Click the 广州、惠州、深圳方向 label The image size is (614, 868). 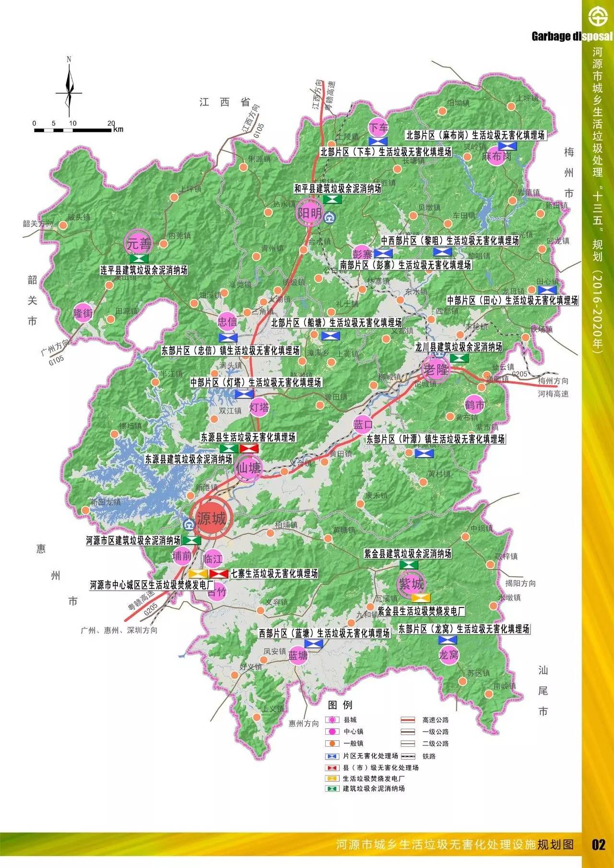pyautogui.click(x=119, y=630)
